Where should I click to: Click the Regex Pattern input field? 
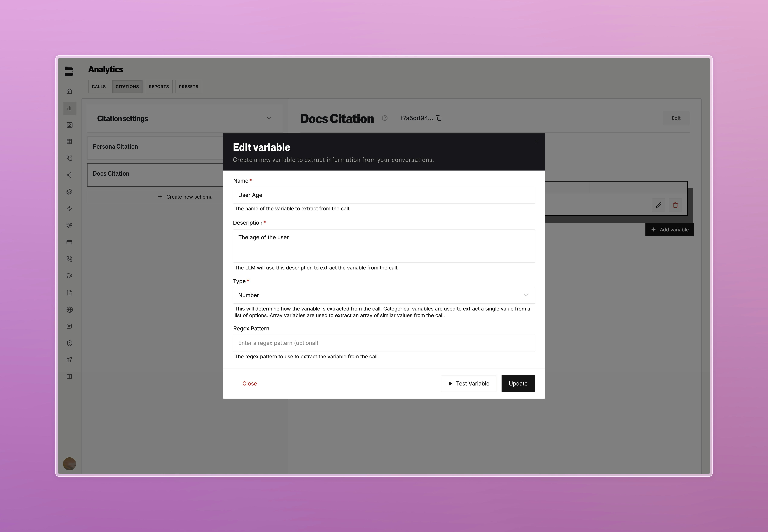click(x=384, y=343)
